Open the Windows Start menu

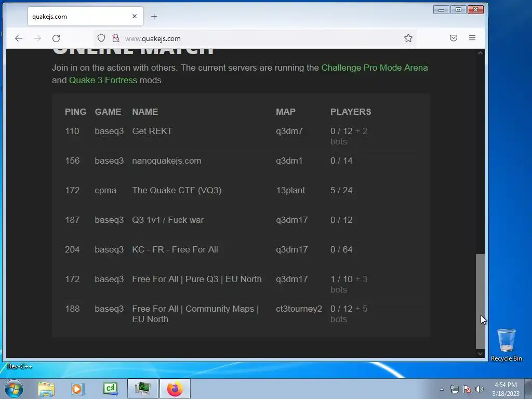(14, 389)
